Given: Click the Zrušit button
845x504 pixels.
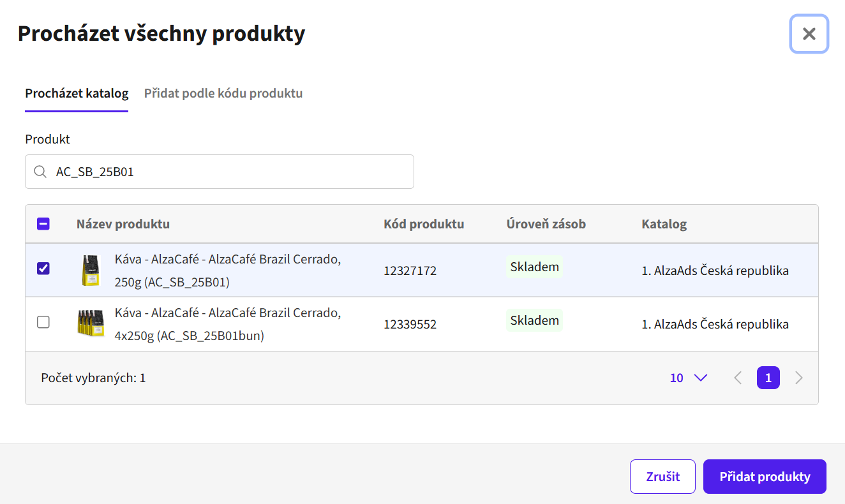Looking at the screenshot, I should tap(662, 477).
